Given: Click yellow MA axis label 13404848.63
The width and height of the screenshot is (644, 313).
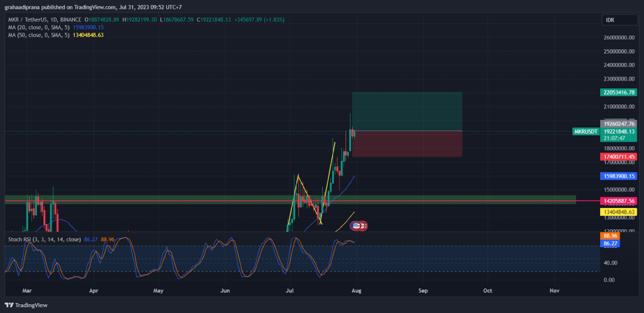Looking at the screenshot, I should [x=619, y=212].
